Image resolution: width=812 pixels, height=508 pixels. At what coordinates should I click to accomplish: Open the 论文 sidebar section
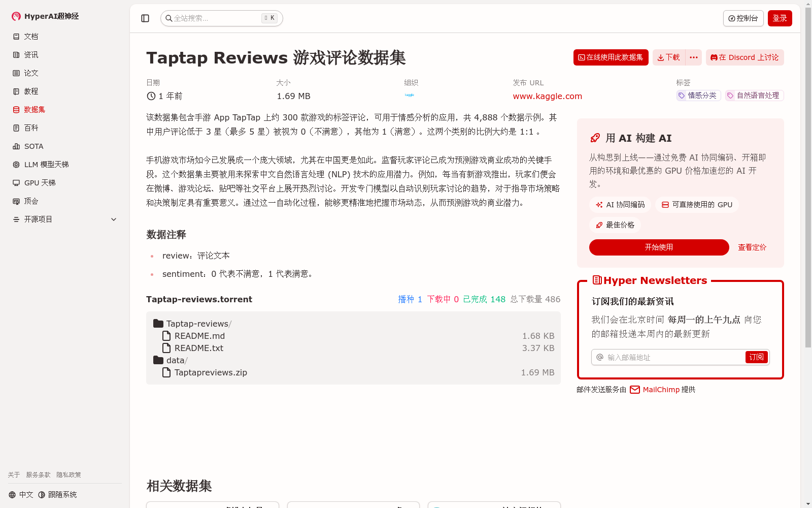(30, 73)
